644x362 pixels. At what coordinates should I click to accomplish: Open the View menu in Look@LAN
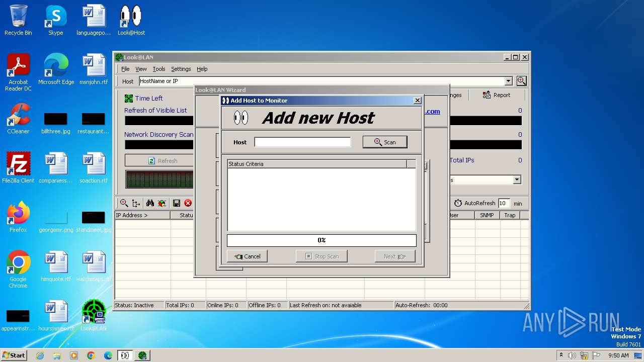pos(141,69)
